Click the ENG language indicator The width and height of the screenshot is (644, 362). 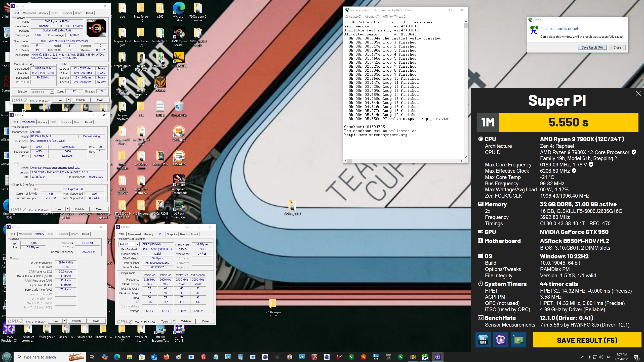click(608, 357)
